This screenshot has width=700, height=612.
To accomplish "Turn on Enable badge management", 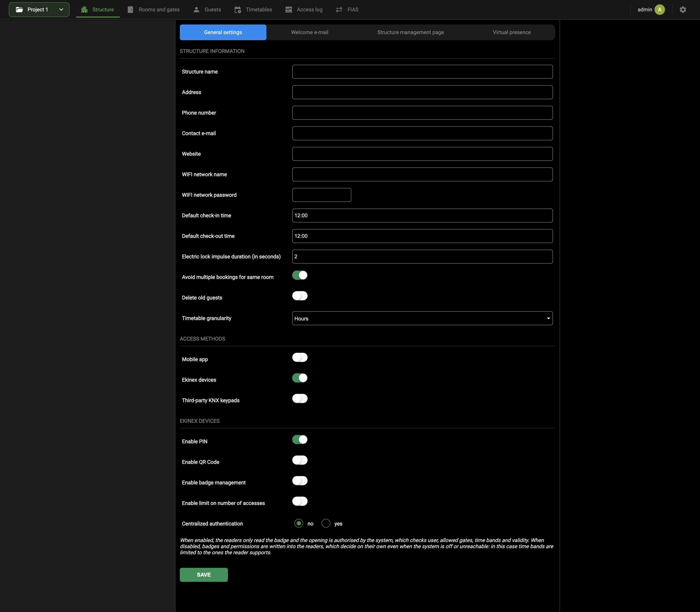I will tap(300, 480).
